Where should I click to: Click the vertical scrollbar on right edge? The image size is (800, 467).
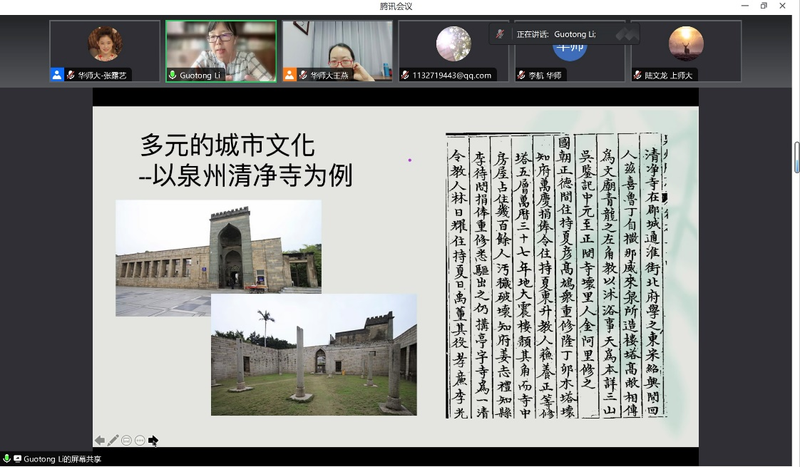coord(796,157)
